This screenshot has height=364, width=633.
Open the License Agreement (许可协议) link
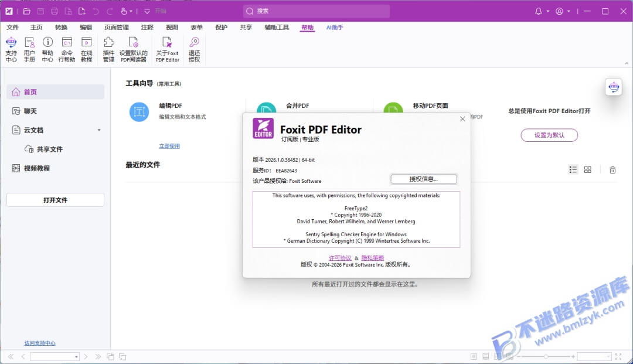[340, 258]
